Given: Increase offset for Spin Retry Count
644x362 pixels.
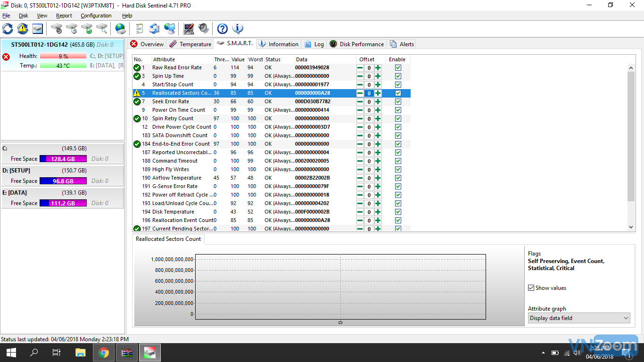Looking at the screenshot, I should [x=378, y=118].
